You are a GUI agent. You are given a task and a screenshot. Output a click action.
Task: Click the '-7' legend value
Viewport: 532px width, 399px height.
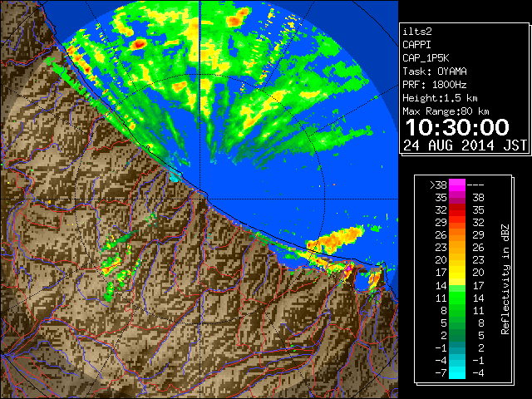click(x=441, y=373)
